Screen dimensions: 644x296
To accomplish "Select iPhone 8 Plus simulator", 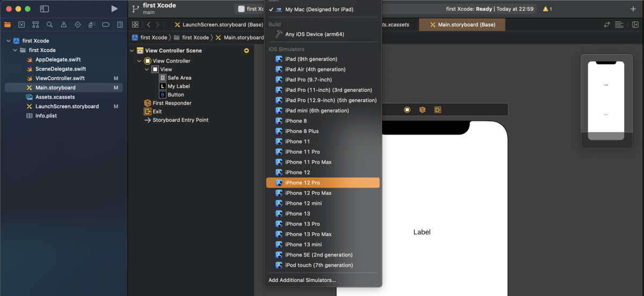I will 323,131.
